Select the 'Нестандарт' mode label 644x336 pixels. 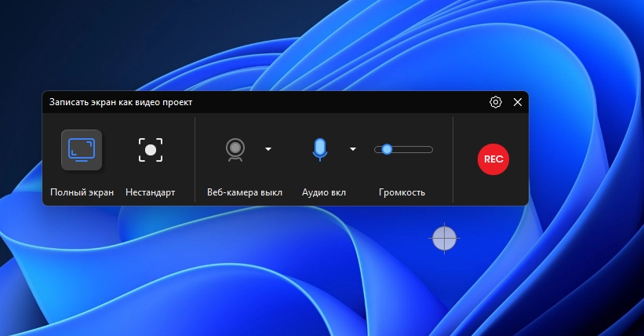coord(151,192)
